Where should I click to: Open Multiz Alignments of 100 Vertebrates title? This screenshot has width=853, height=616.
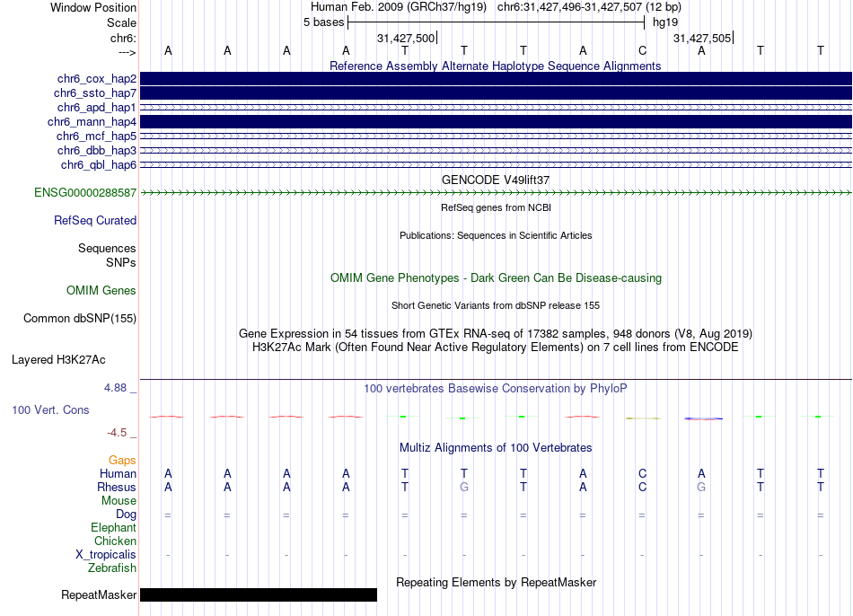click(x=496, y=448)
